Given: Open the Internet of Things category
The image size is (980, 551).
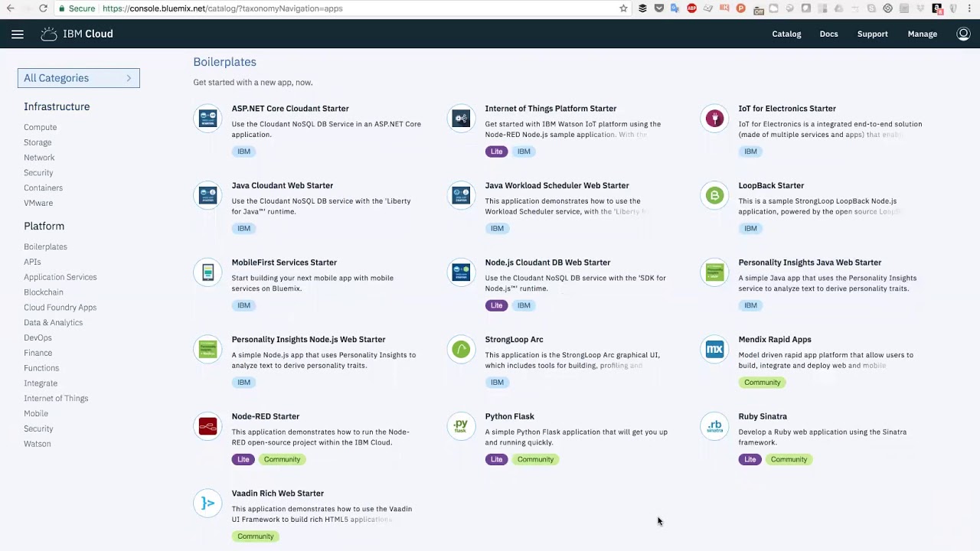Looking at the screenshot, I should 56,399.
